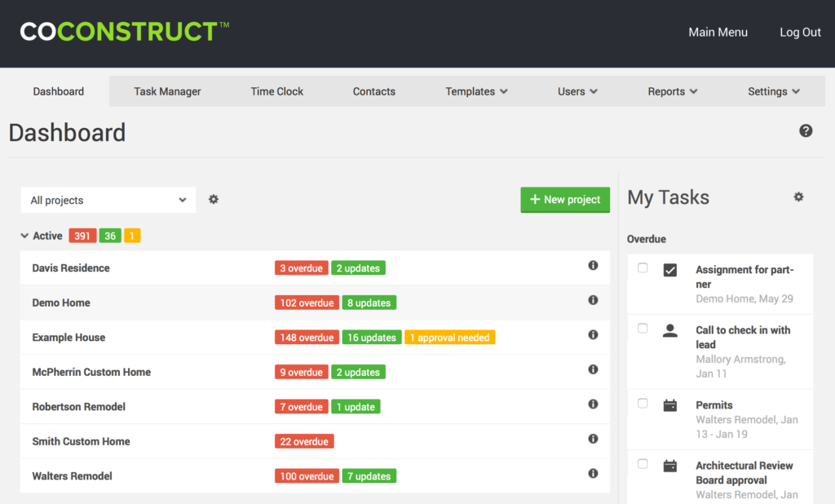Log out of CoConstruct
835x504 pixels.
800,32
